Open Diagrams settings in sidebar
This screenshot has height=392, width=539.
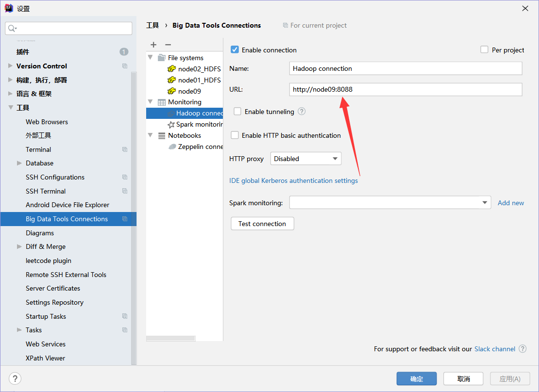pyautogui.click(x=40, y=233)
